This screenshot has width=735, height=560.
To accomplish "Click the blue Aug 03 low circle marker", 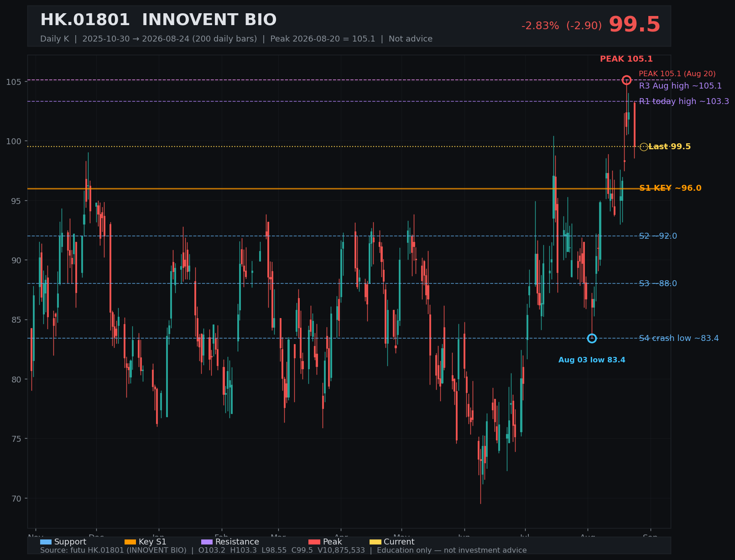I will coord(592,338).
